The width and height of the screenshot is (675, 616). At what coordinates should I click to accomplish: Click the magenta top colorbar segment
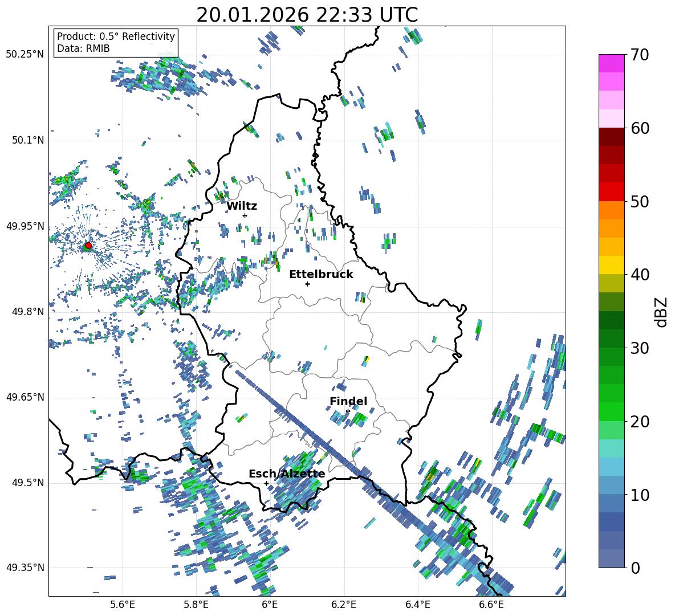click(x=611, y=63)
